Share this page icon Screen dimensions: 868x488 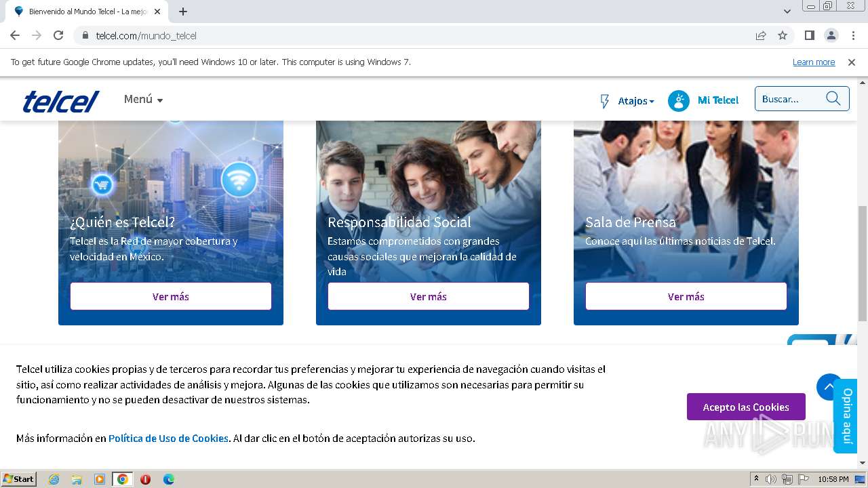(x=761, y=35)
